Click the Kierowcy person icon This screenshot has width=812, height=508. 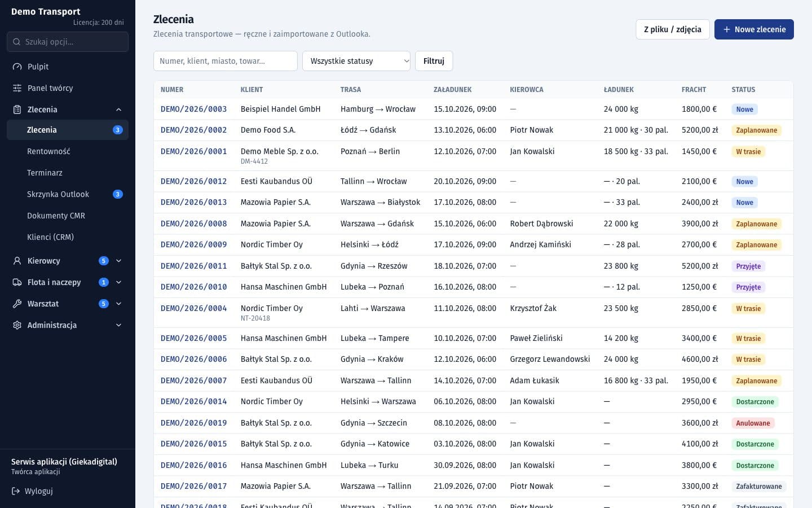click(x=17, y=261)
